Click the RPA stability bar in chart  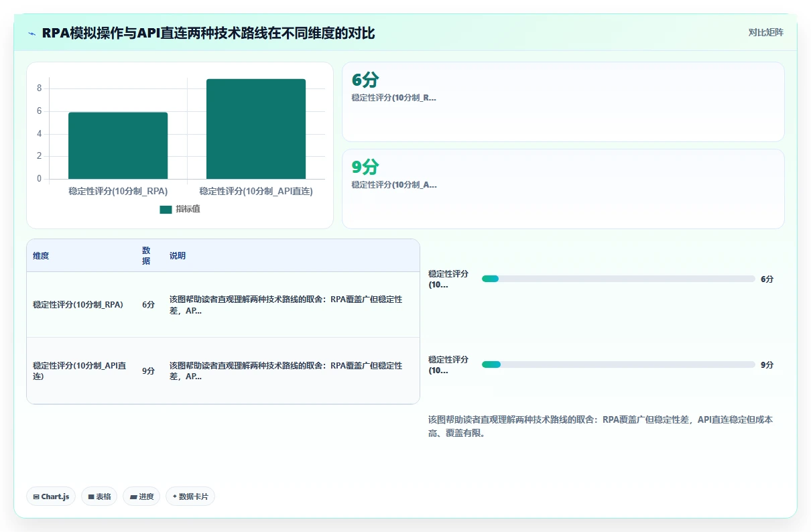[x=118, y=145]
